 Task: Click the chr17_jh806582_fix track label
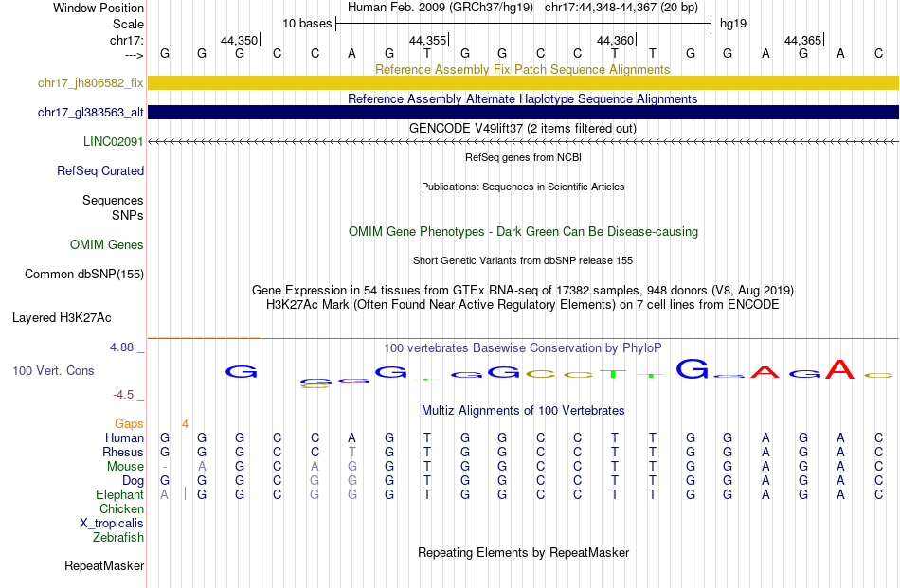coord(91,82)
